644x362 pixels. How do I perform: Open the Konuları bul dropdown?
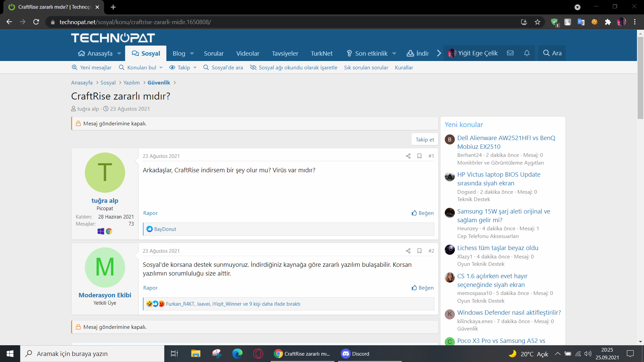(x=161, y=68)
